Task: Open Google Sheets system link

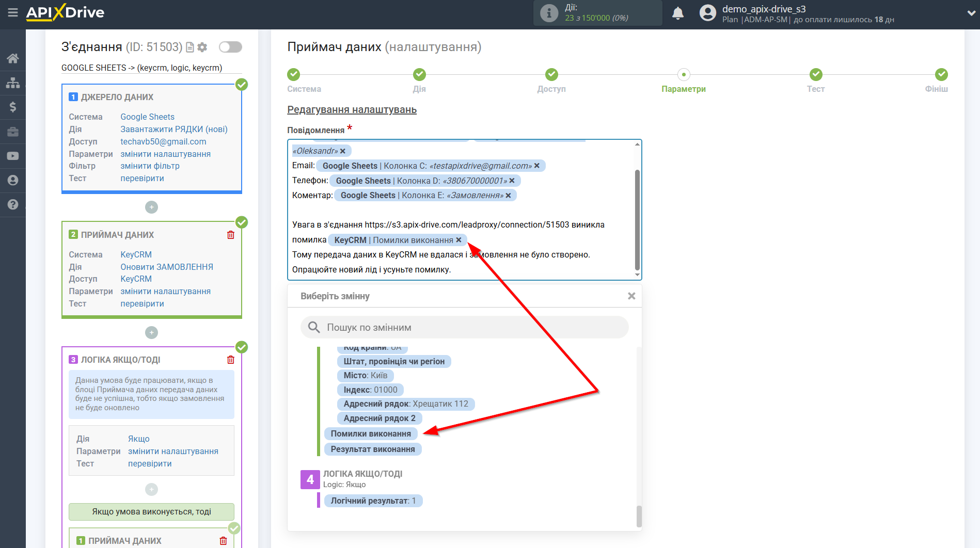Action: [147, 117]
